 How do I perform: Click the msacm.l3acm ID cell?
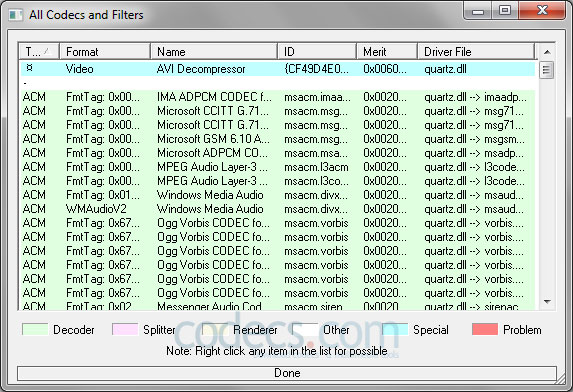[316, 167]
